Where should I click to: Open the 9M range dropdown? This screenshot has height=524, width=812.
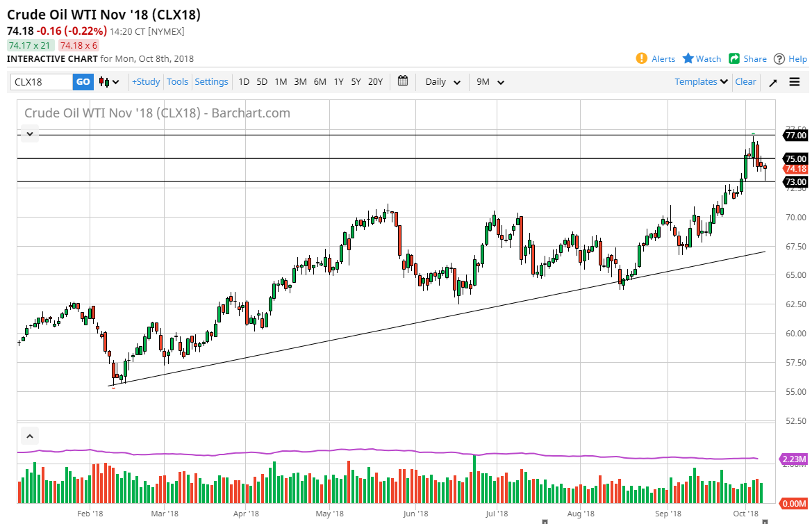click(x=490, y=81)
